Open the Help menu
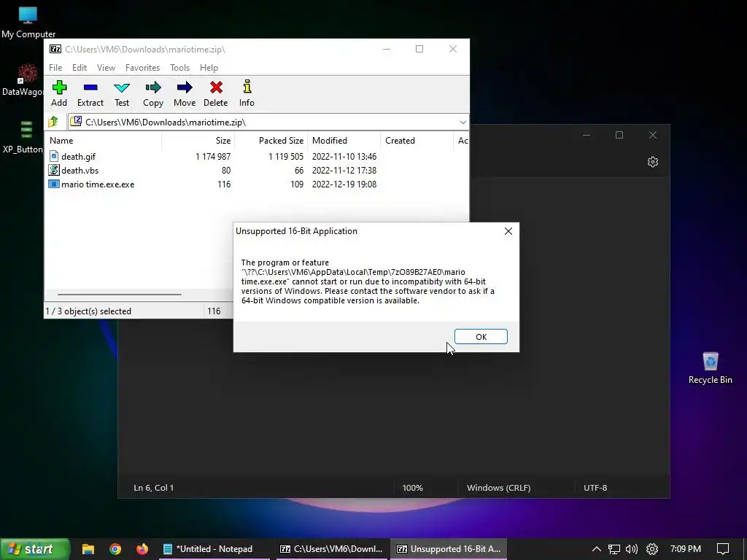 click(209, 68)
